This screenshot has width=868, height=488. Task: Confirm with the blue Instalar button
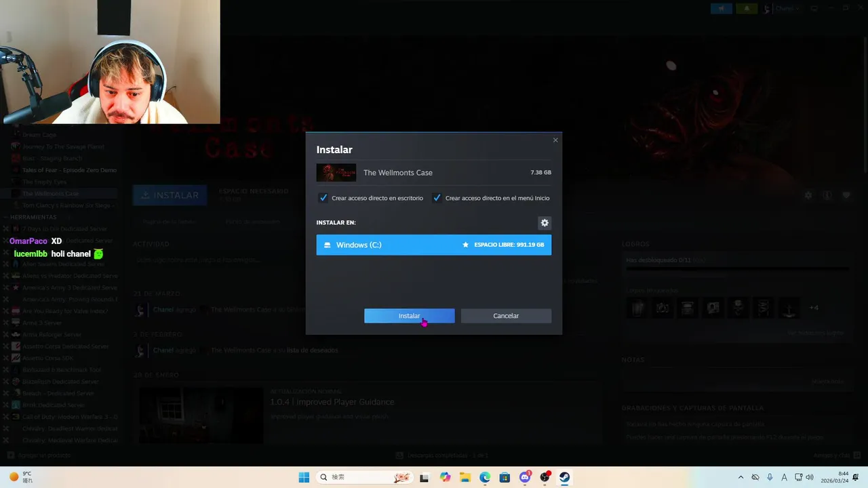click(x=409, y=316)
